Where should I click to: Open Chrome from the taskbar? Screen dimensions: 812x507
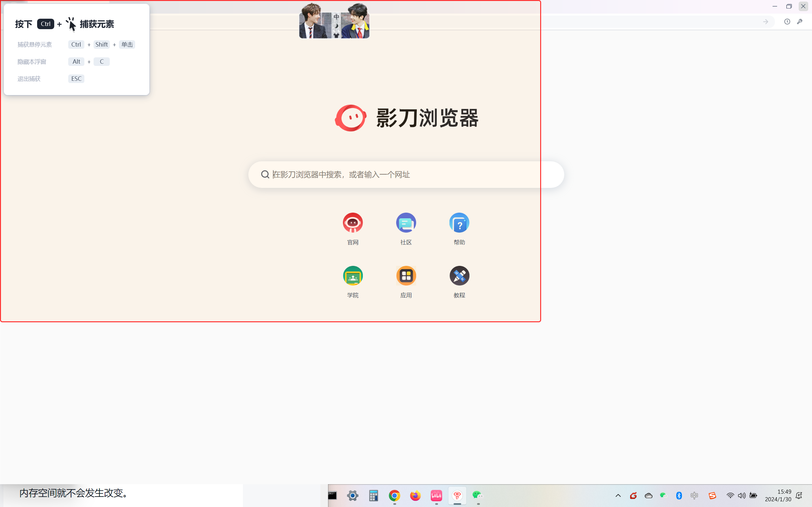point(394,495)
